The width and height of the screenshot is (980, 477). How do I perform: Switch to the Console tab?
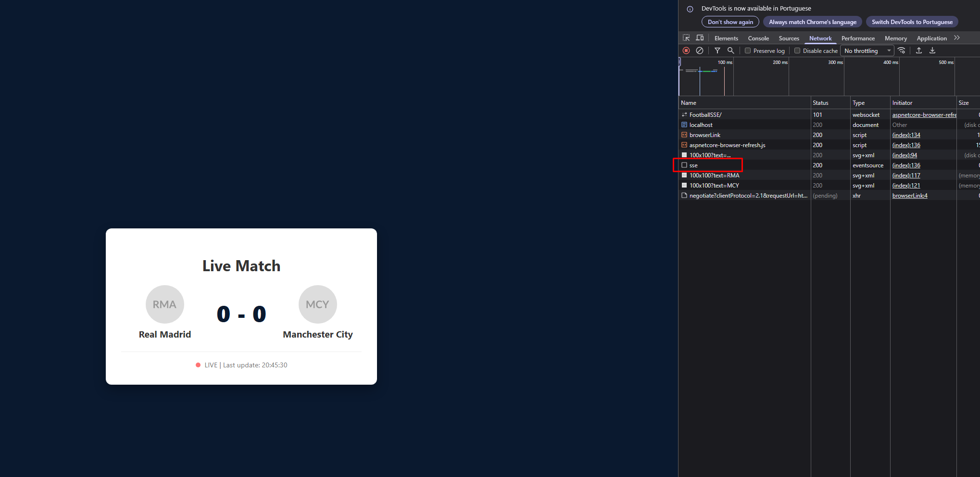[x=758, y=38]
